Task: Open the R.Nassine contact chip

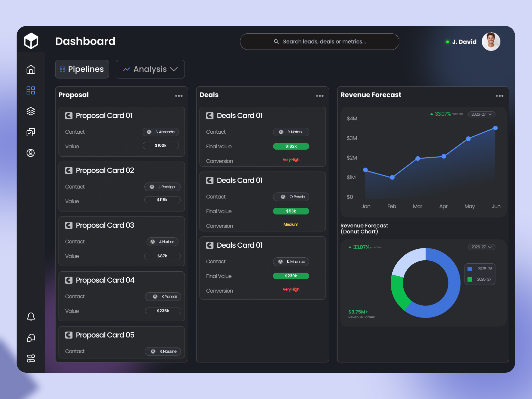Action: [x=163, y=351]
